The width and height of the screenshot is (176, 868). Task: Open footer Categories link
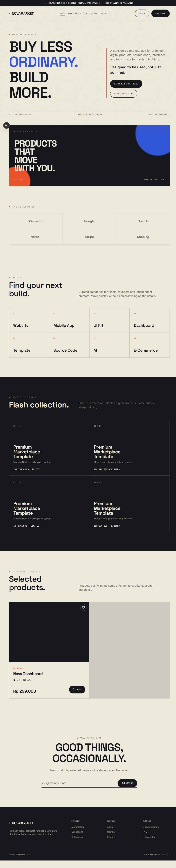point(77,837)
